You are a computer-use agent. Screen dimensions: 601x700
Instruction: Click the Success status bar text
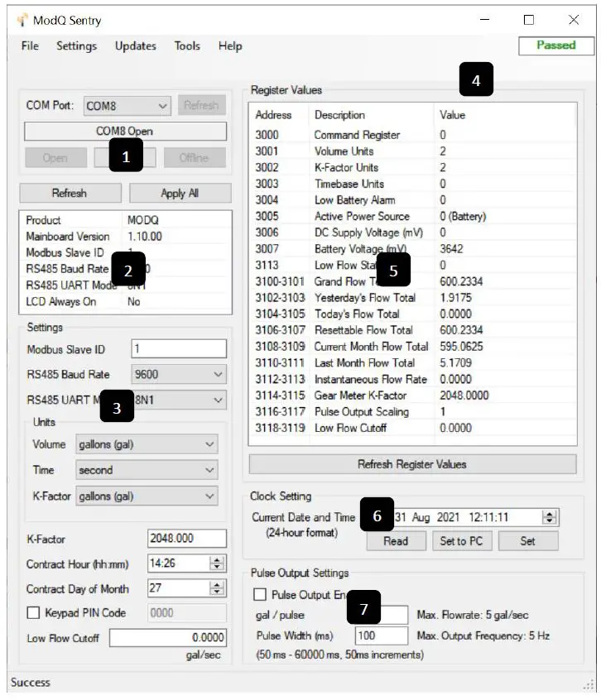(31, 682)
